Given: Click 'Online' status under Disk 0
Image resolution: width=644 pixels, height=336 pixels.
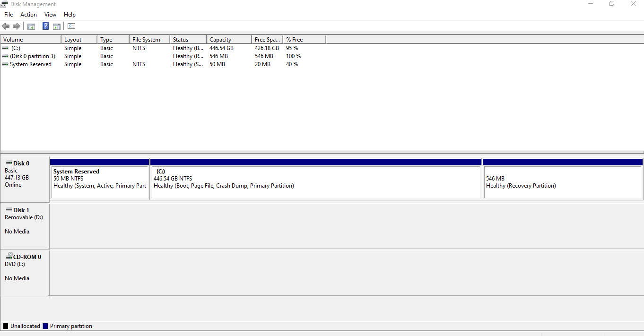Looking at the screenshot, I should (13, 185).
